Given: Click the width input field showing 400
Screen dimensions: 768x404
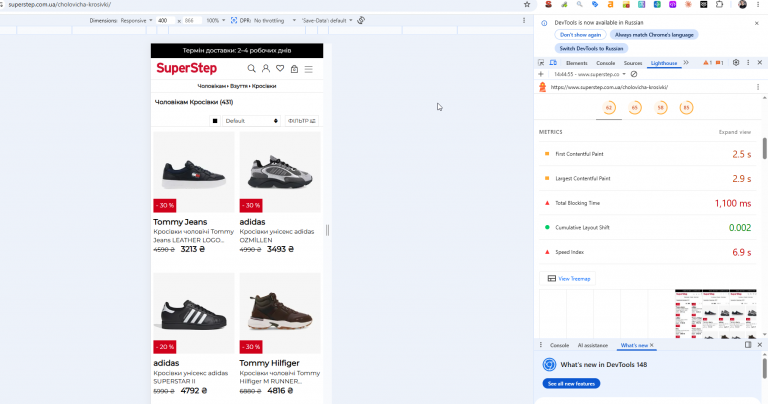Looking at the screenshot, I should pos(166,21).
